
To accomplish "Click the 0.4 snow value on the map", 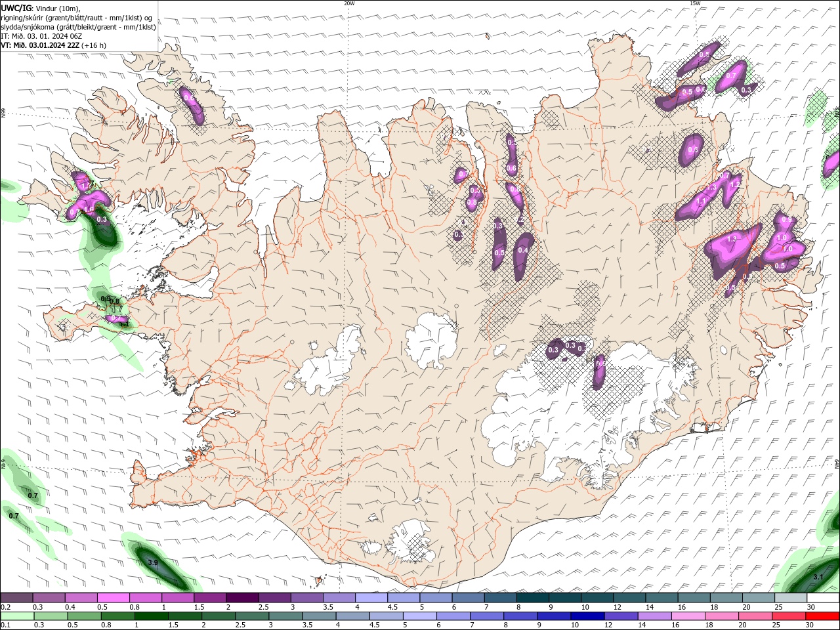I will click(x=523, y=250).
